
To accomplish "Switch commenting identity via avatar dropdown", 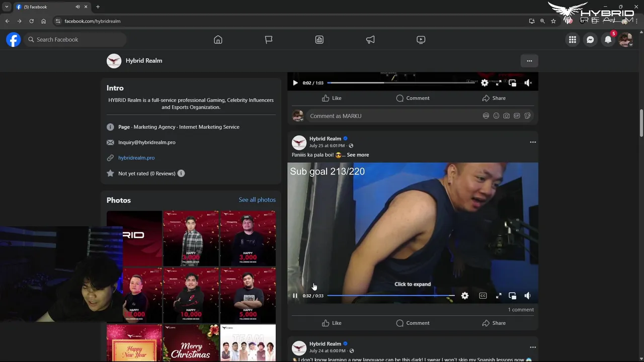I will pyautogui.click(x=298, y=116).
